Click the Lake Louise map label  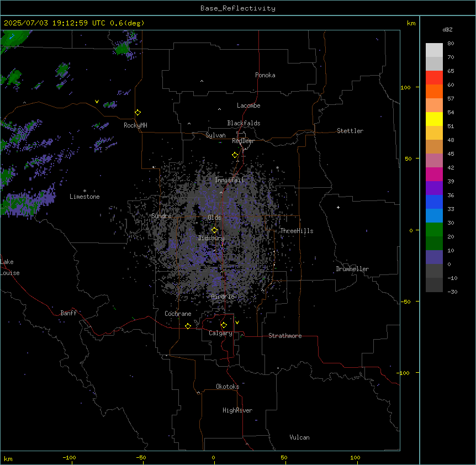point(9,267)
